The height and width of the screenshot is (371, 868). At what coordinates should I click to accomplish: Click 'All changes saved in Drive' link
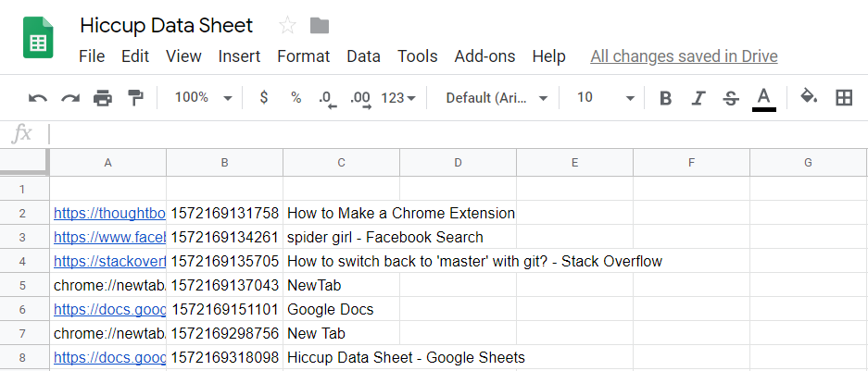[684, 56]
